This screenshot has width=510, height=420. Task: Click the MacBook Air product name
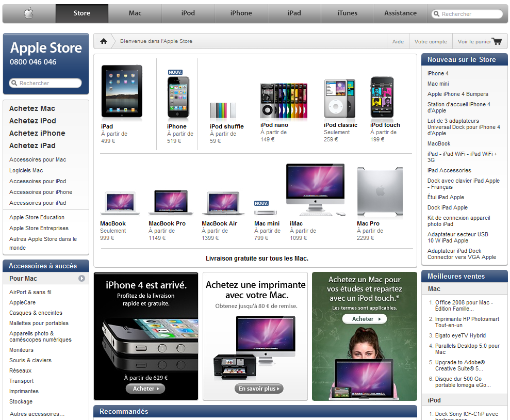pyautogui.click(x=219, y=223)
